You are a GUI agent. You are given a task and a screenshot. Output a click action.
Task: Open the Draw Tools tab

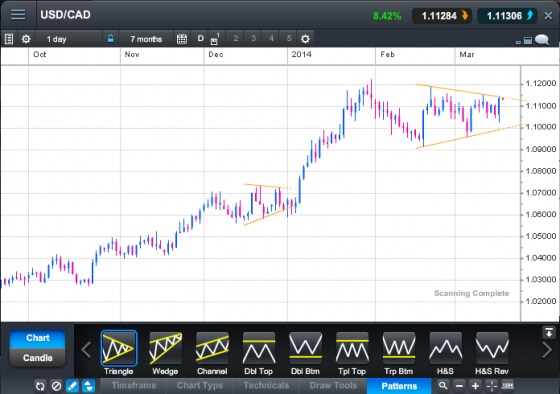pos(333,386)
